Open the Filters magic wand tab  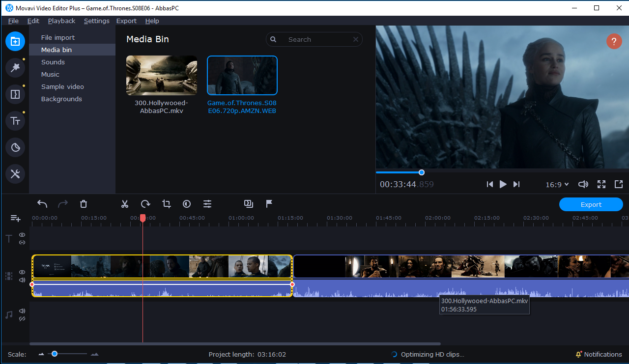15,68
